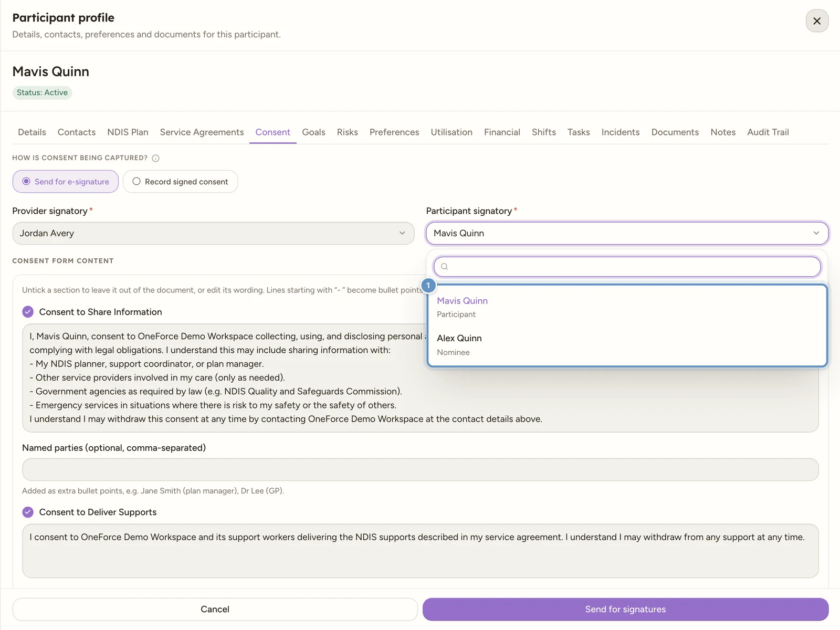
Task: Focus the signatory search field
Action: pos(627,267)
